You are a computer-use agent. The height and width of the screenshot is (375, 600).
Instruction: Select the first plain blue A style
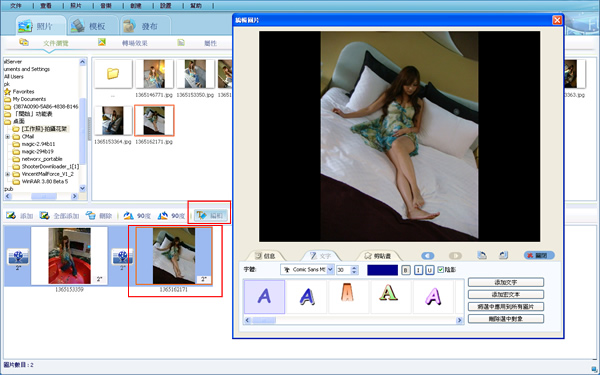click(x=264, y=297)
